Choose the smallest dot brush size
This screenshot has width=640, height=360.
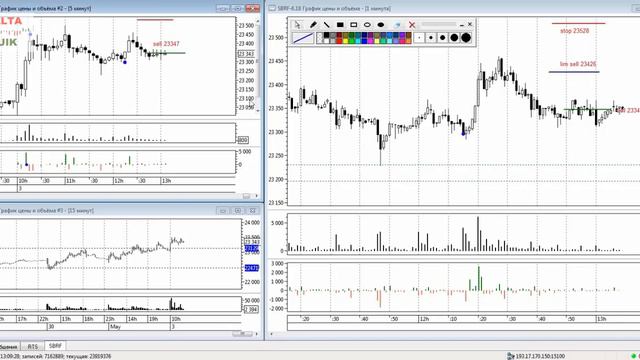coord(419,38)
